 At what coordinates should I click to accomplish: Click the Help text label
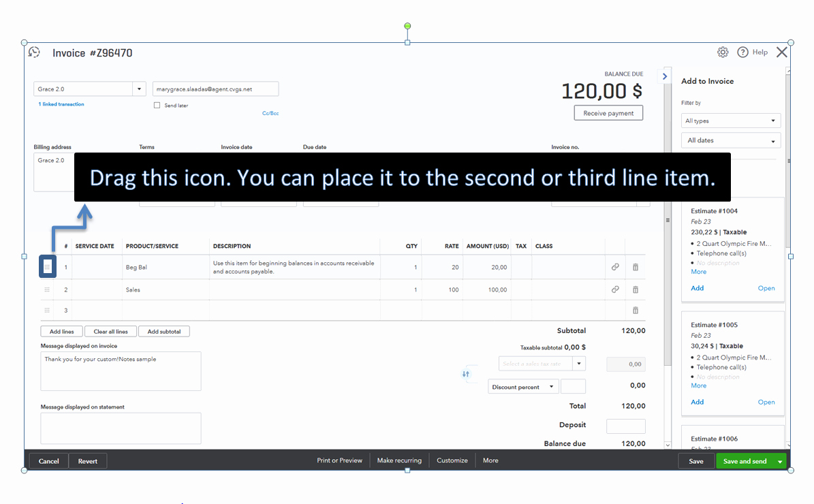click(x=760, y=52)
